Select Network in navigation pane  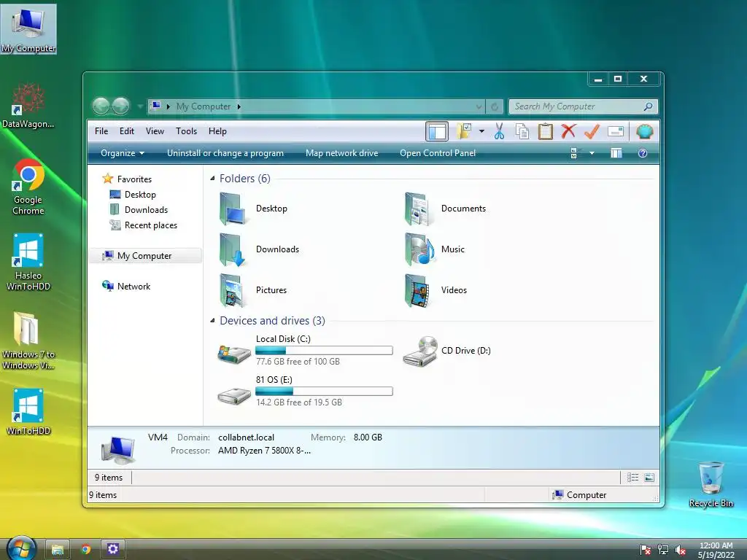pos(126,286)
